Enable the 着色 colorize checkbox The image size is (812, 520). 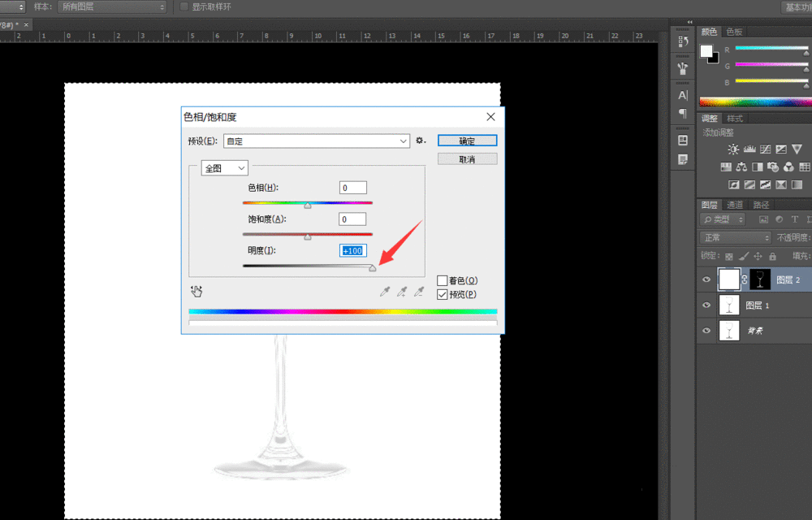coord(442,279)
